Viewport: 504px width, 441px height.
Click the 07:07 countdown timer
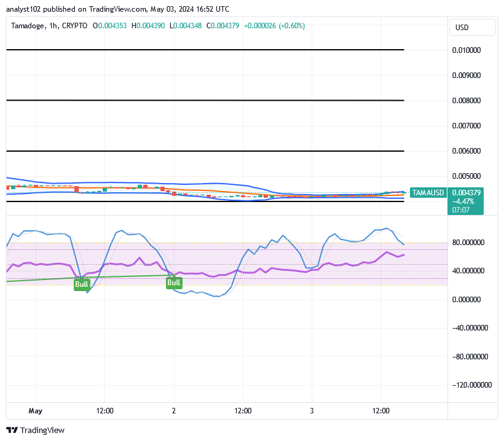[461, 209]
